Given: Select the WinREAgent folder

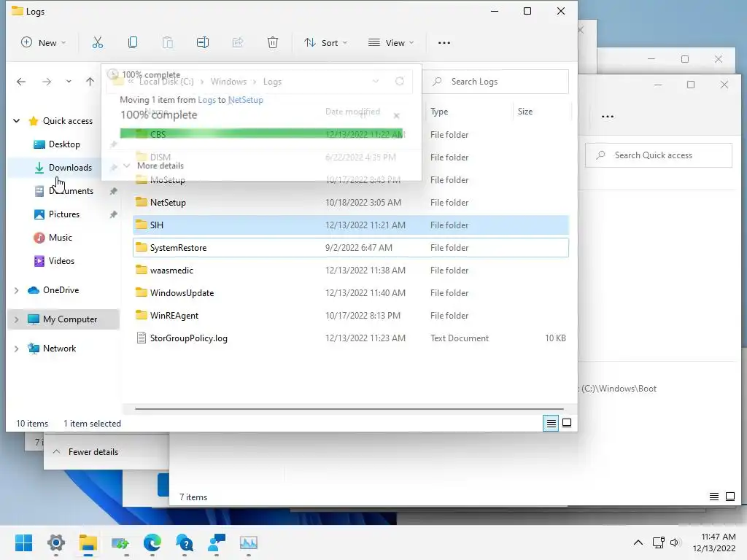Looking at the screenshot, I should [x=351, y=316].
